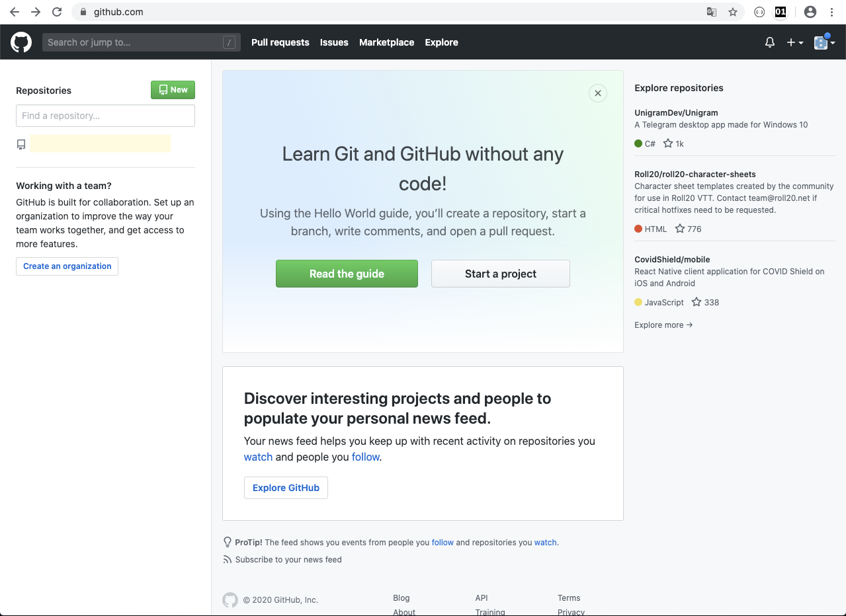Viewport: 846px width, 616px height.
Task: Click the New repository button
Action: coord(173,90)
